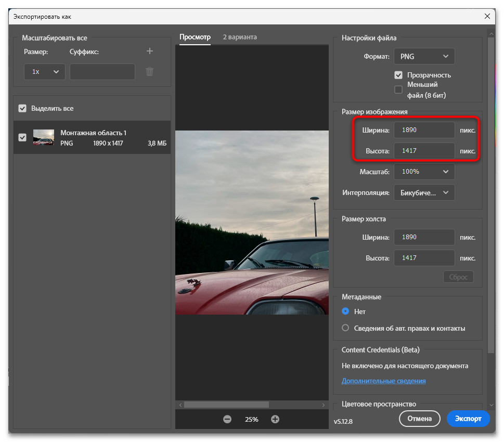504x442 pixels.
Task: Open the Интерполяция dropdown
Action: coord(424,192)
